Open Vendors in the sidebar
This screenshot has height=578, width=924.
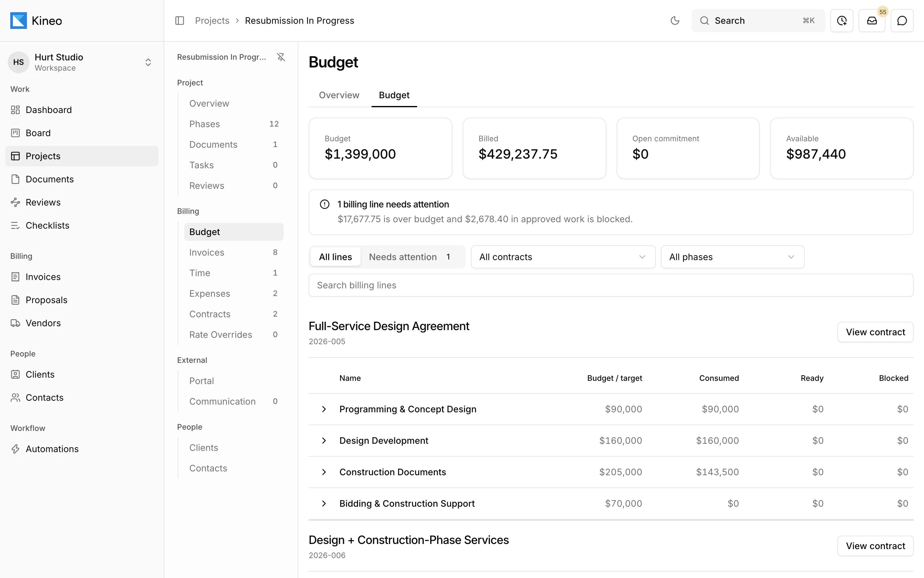(82, 323)
